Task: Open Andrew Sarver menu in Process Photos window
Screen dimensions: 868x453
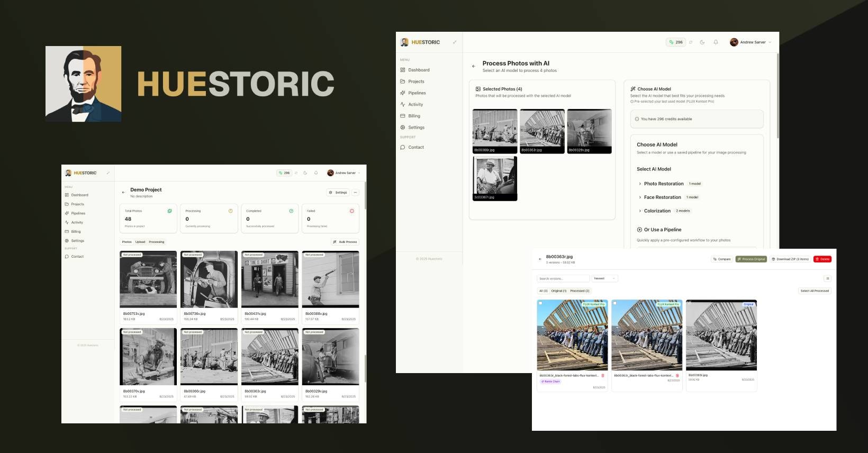Action: (751, 42)
